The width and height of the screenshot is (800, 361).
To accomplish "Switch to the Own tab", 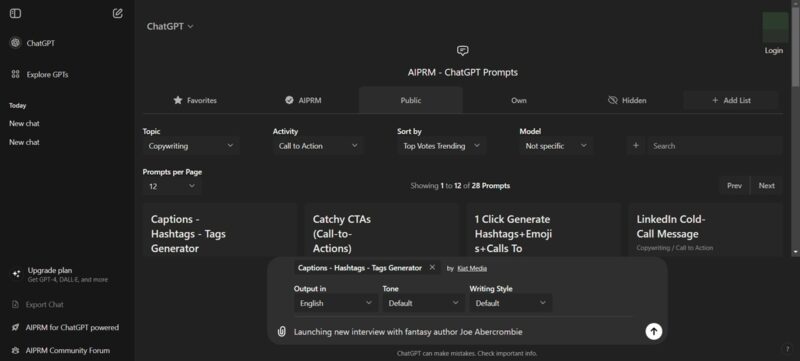I will point(519,100).
